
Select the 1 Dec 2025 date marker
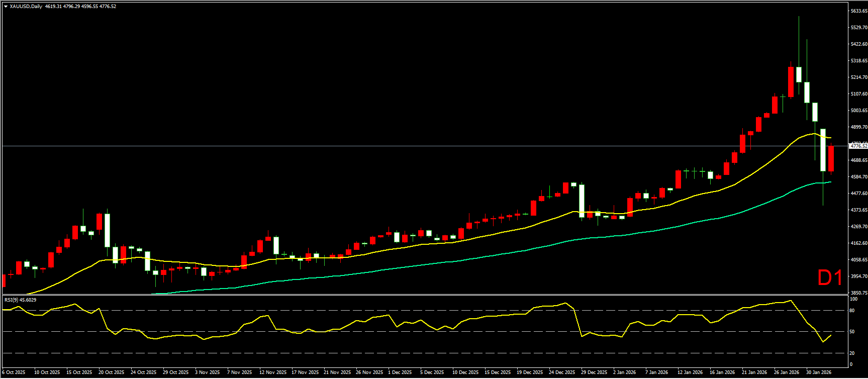(x=400, y=372)
